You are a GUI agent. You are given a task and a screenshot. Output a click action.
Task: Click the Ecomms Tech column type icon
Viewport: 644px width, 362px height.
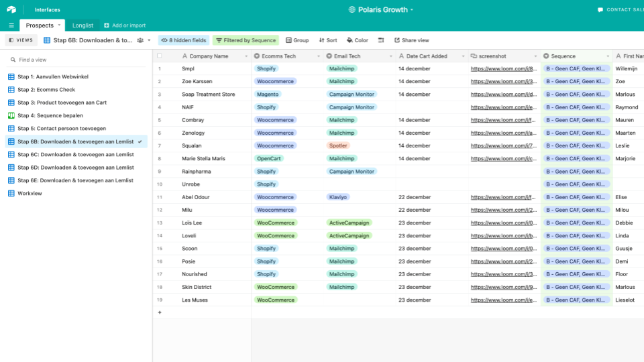[x=257, y=56]
